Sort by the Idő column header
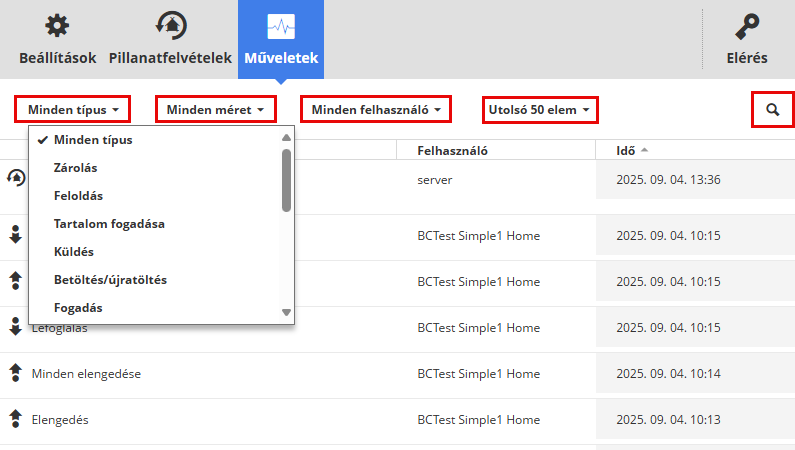Viewport: 795px width, 450px height. (x=626, y=151)
